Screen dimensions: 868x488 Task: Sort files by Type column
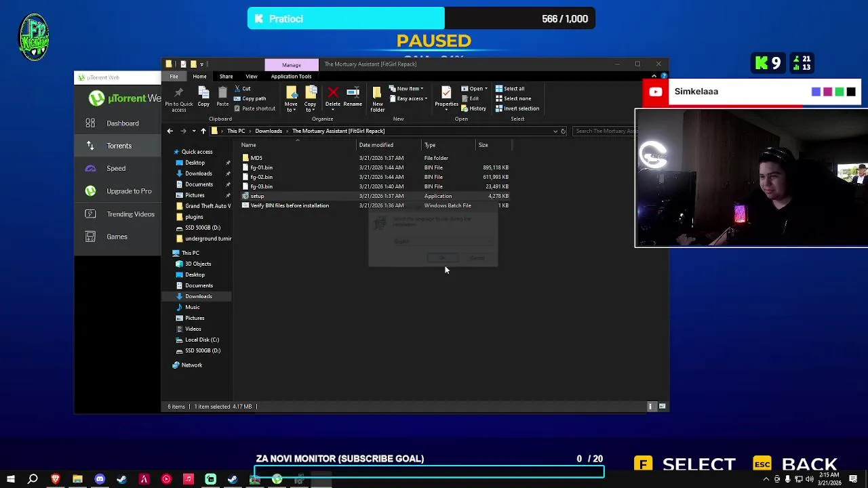coord(430,145)
